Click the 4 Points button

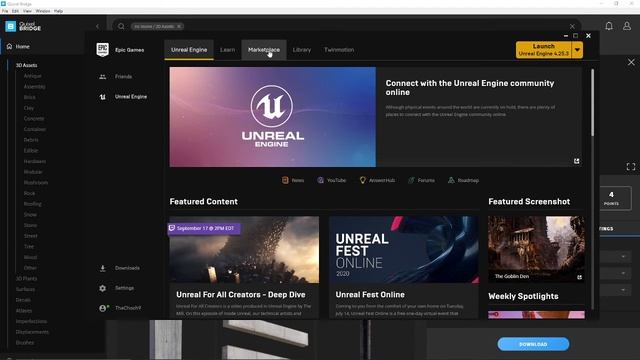611,198
